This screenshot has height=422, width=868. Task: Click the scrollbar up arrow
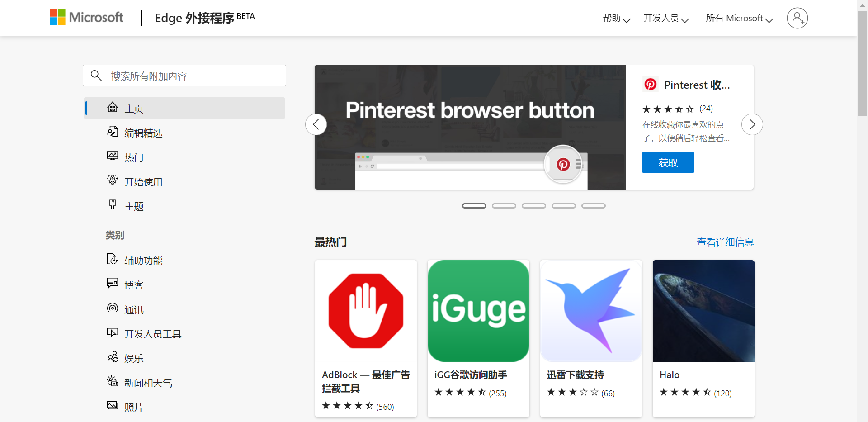pyautogui.click(x=862, y=5)
